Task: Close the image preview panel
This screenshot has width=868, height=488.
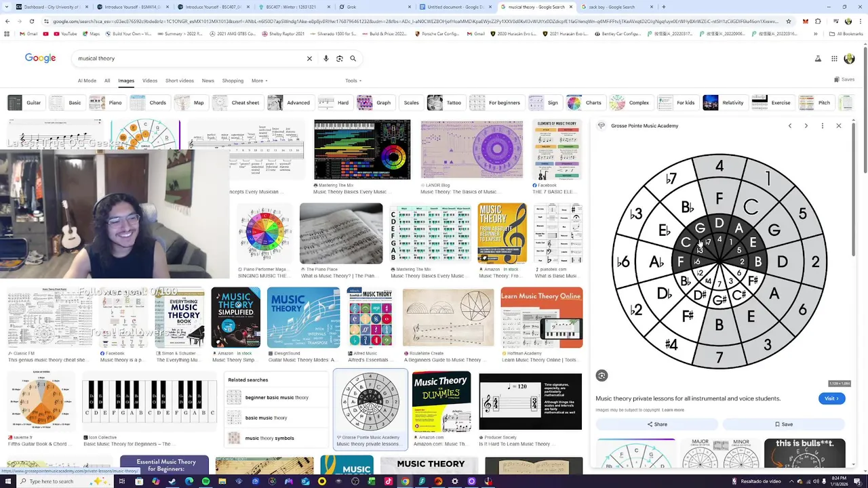Action: coord(839,125)
